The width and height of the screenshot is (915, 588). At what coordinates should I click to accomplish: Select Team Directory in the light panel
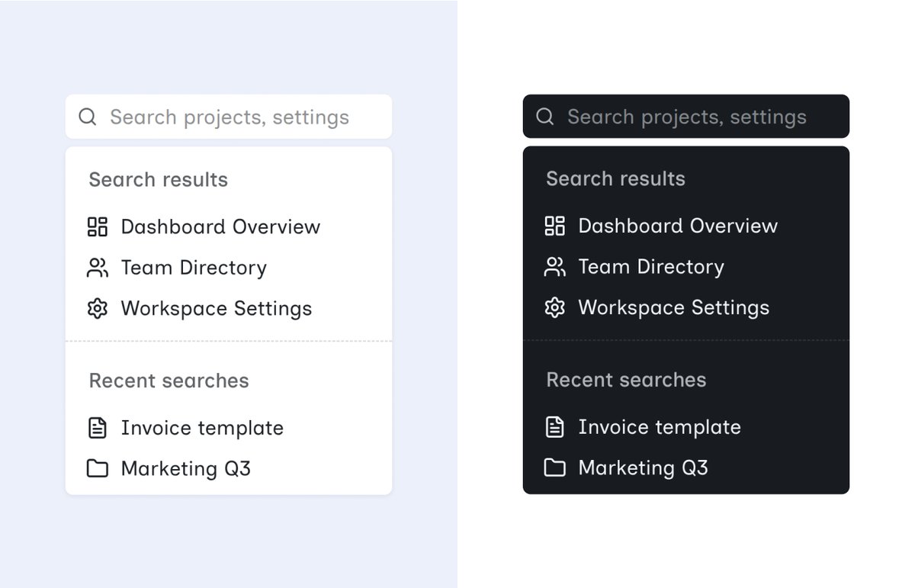pyautogui.click(x=229, y=268)
